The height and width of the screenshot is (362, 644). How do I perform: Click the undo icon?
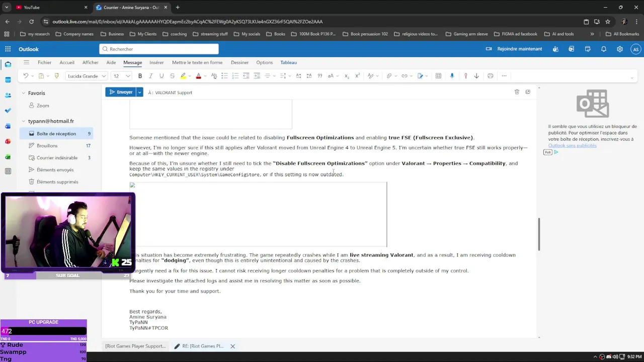pos(26,76)
